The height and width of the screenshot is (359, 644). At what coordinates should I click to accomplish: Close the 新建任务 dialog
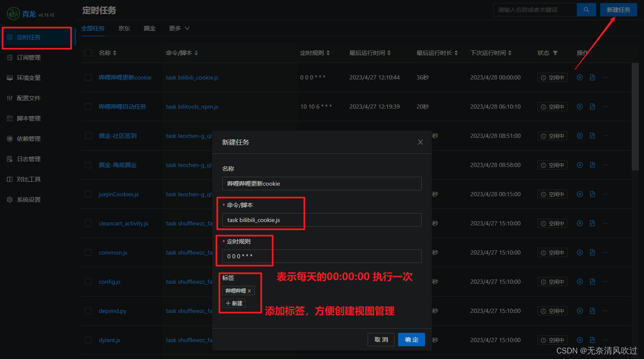click(420, 142)
